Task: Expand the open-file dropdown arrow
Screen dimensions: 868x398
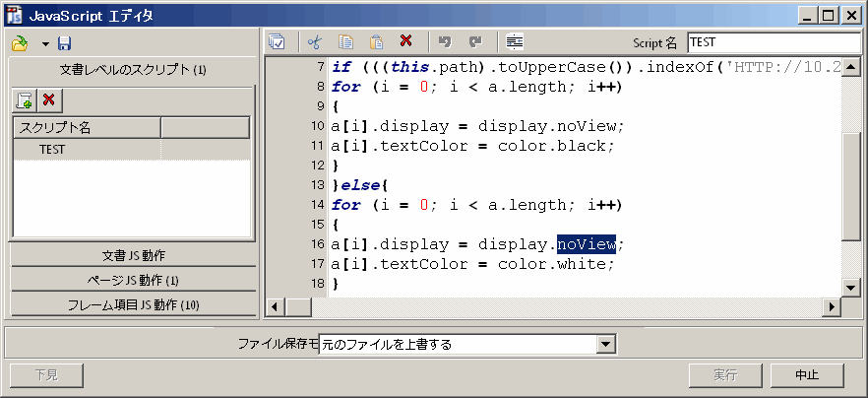Action: pos(45,43)
